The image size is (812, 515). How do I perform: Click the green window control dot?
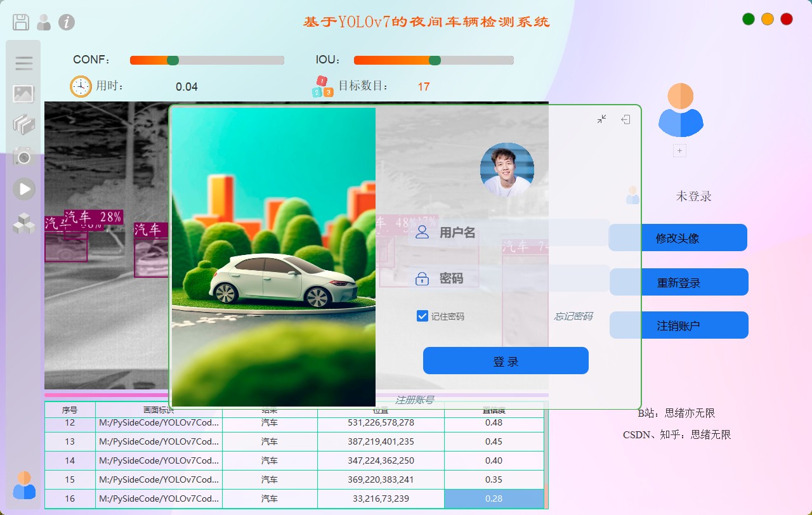(x=749, y=19)
